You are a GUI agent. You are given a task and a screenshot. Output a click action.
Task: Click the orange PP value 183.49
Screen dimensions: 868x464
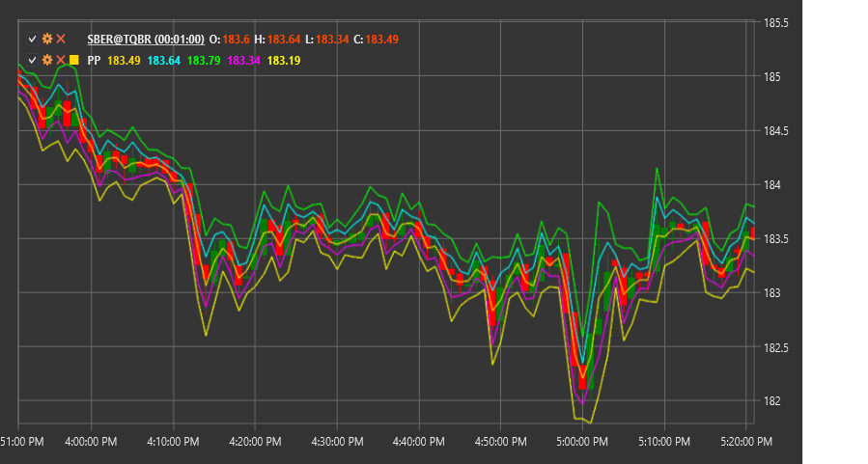point(124,60)
